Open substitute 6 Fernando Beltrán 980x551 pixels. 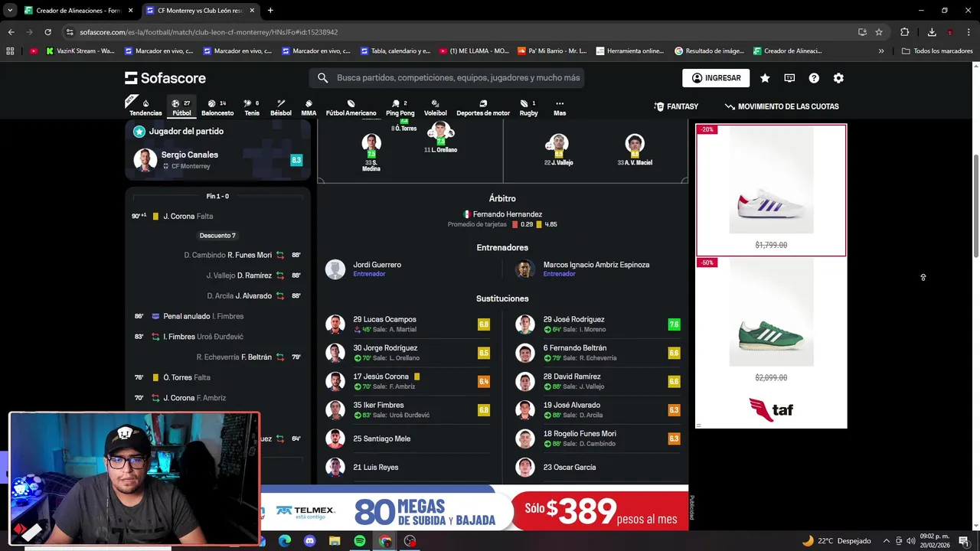597,353
